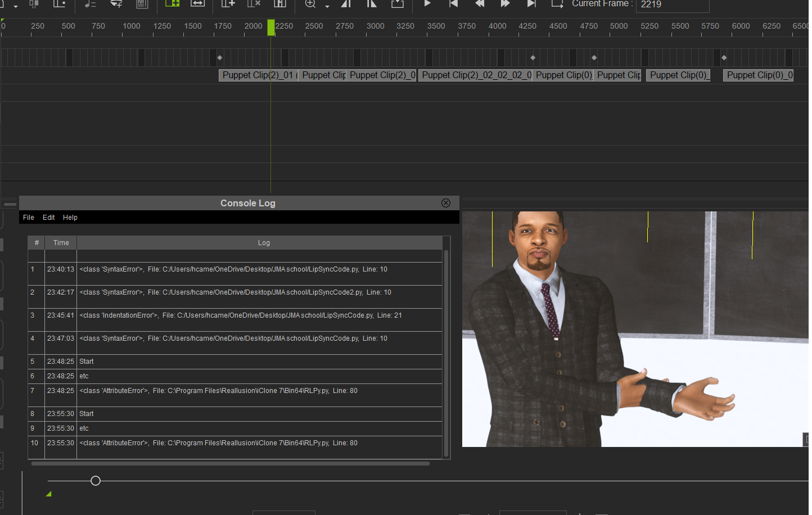Select the 'etc' entry in row 6
Viewport: 812px width, 515px height.
click(235, 376)
